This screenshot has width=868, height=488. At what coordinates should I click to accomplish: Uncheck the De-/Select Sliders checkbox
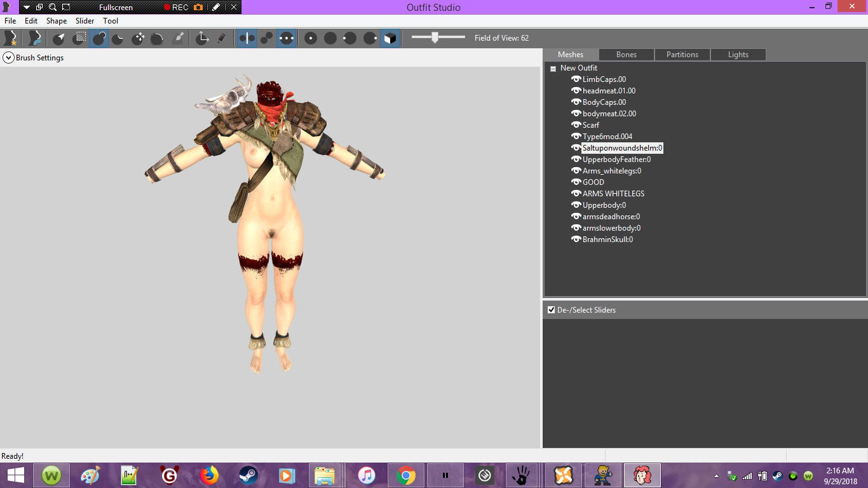(x=552, y=310)
